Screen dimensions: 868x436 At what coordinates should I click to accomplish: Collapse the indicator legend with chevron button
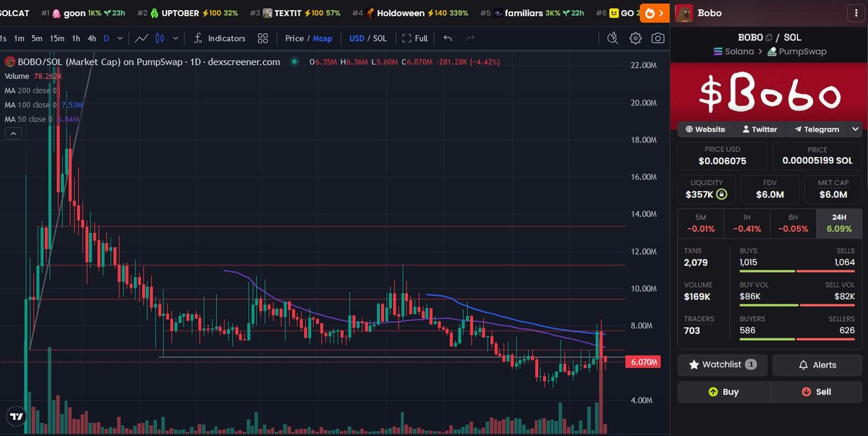tap(14, 133)
